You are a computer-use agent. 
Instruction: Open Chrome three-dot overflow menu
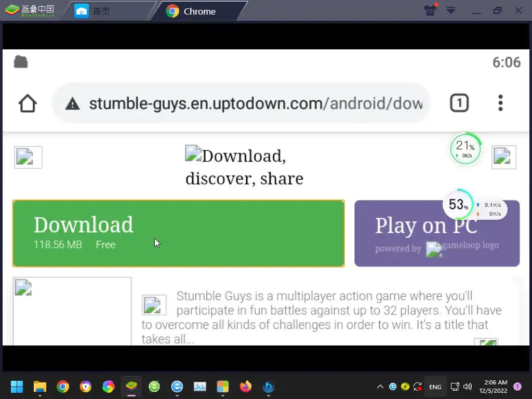pyautogui.click(x=500, y=103)
